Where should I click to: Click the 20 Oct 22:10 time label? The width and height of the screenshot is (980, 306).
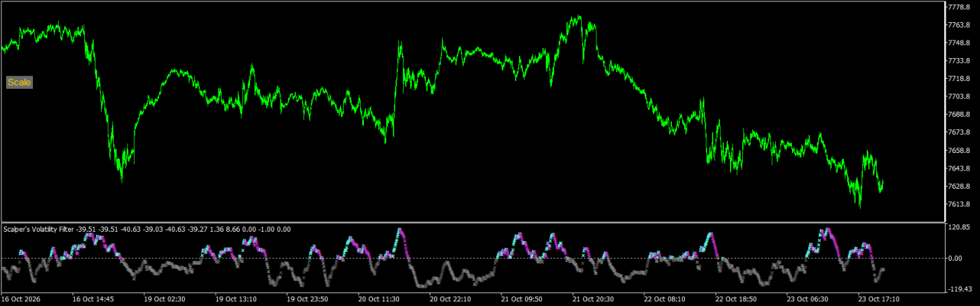pyautogui.click(x=452, y=300)
